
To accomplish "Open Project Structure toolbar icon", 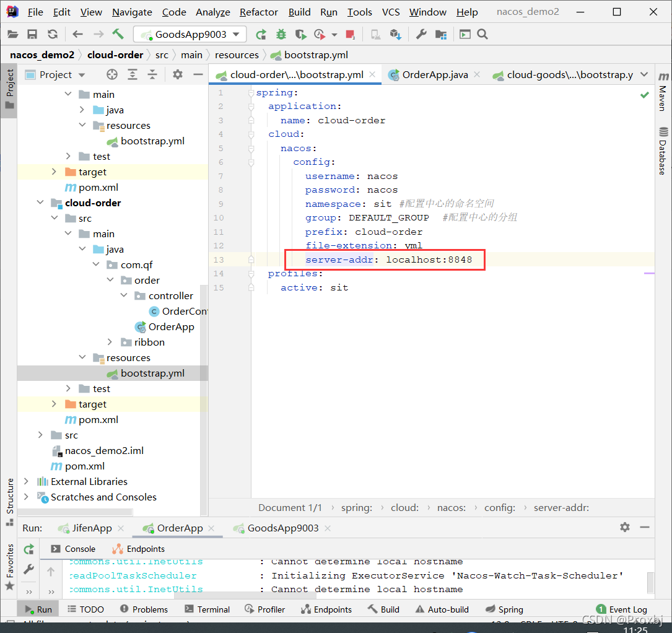I will (x=441, y=34).
